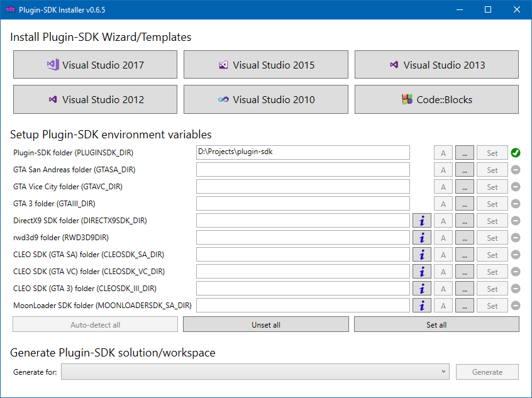Browse for DirectX9 SDK folder
Image resolution: width=532 pixels, height=398 pixels.
(x=465, y=221)
